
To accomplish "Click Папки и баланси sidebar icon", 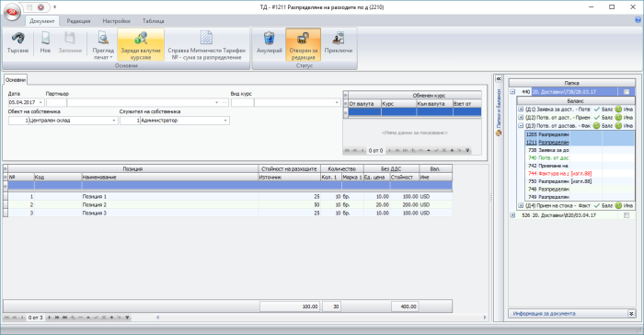I will coord(499,133).
